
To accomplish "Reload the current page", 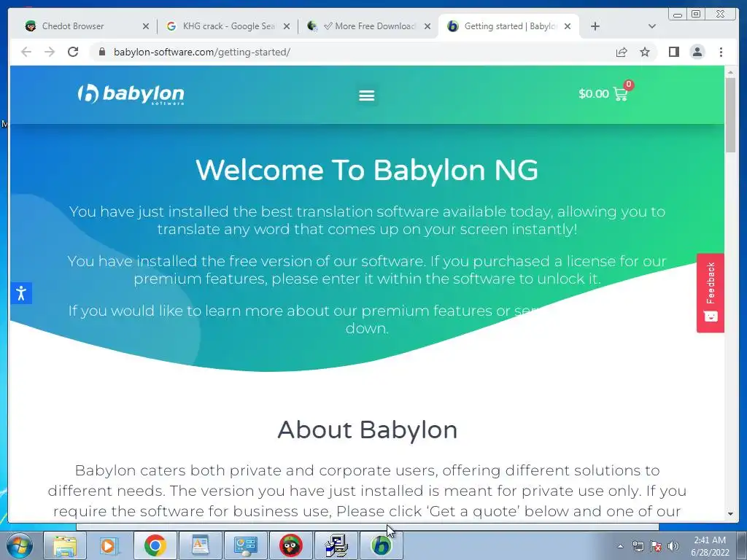I will point(73,52).
